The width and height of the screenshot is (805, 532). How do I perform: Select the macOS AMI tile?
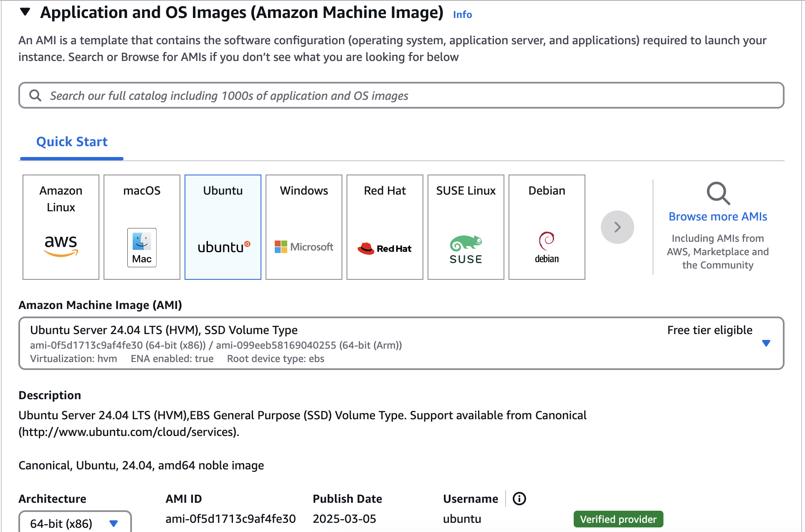[x=142, y=227]
